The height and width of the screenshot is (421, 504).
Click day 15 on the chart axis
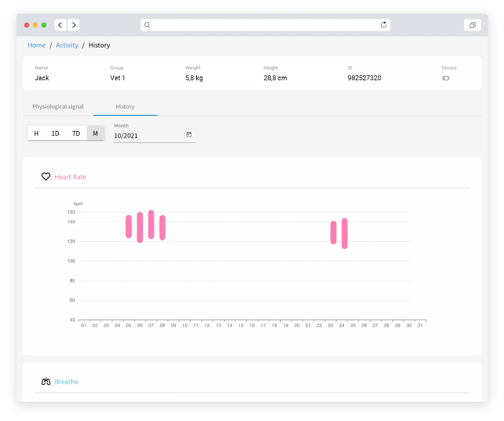241,325
